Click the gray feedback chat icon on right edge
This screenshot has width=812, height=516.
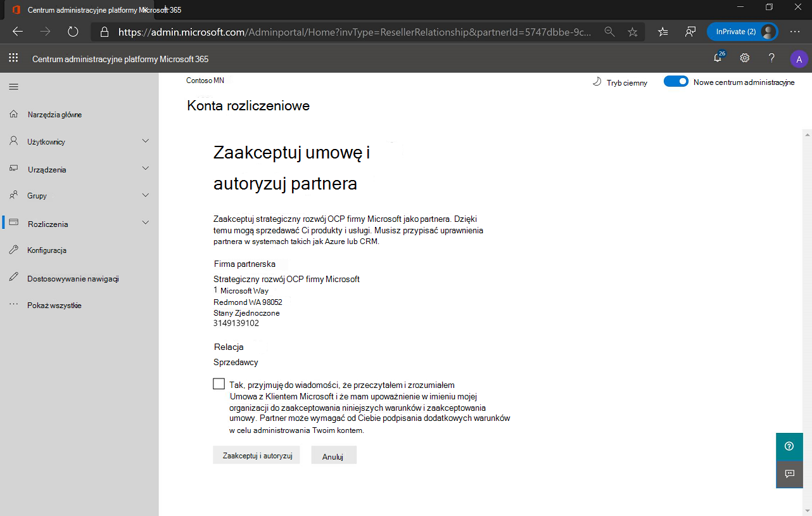789,474
